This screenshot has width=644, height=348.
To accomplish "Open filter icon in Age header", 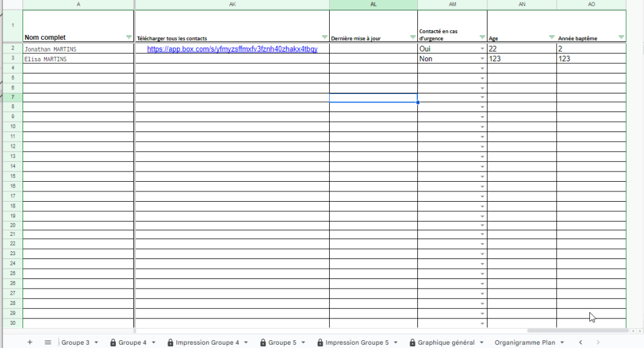I will coord(552,37).
